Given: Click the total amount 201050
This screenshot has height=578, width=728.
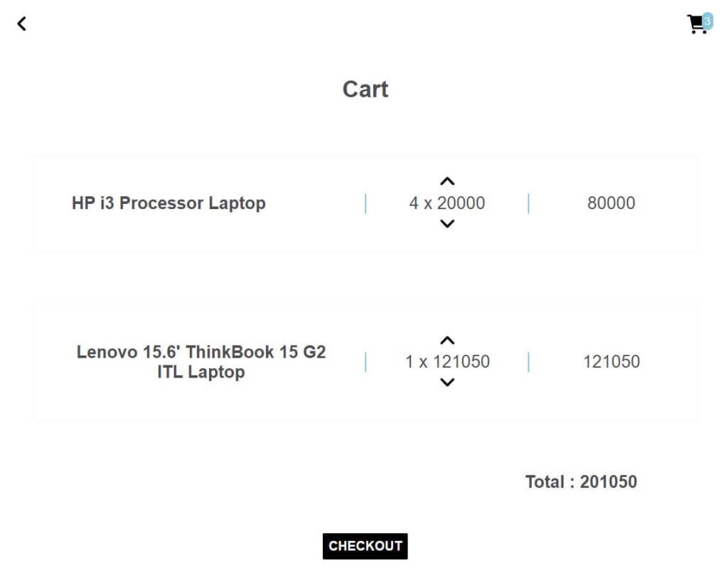Looking at the screenshot, I should pos(581,482).
